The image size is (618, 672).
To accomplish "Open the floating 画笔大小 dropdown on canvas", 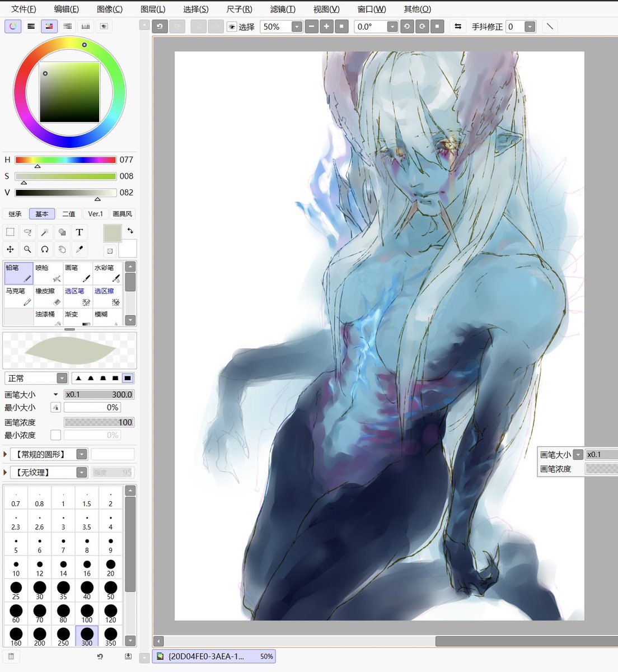I will click(578, 455).
